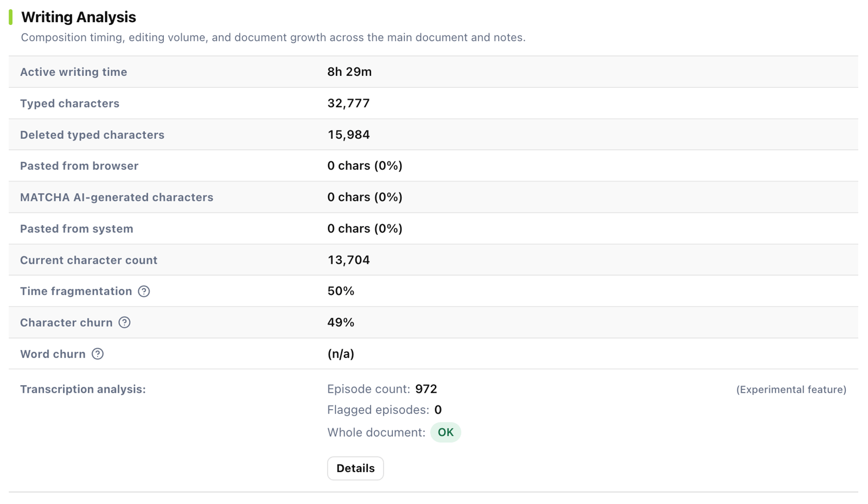Select the 50% fragmentation value
This screenshot has width=868, height=504.
coord(341,291)
